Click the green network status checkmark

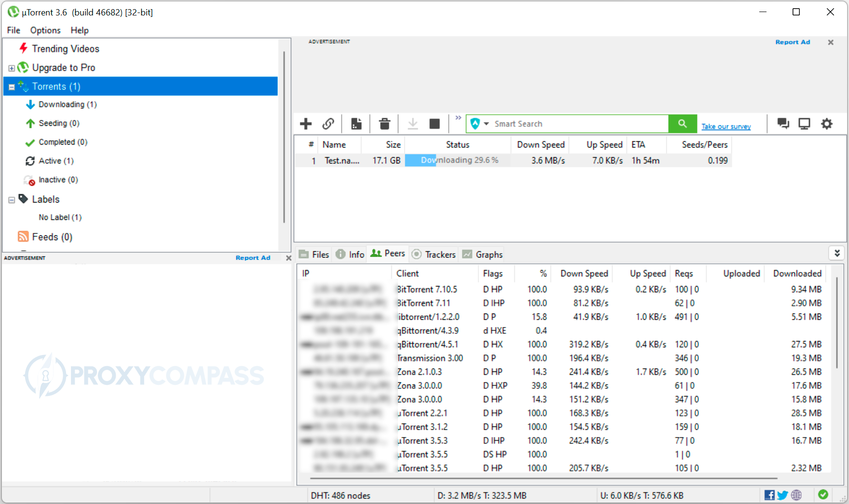(823, 494)
